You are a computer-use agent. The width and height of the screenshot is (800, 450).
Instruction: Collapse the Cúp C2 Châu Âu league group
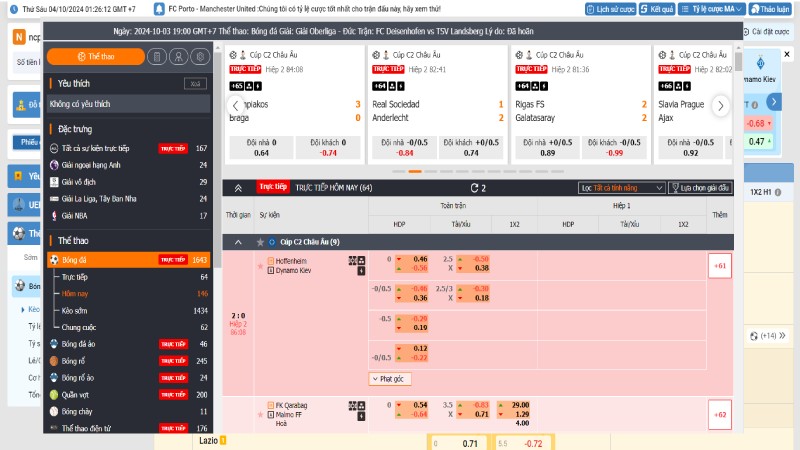[238, 242]
